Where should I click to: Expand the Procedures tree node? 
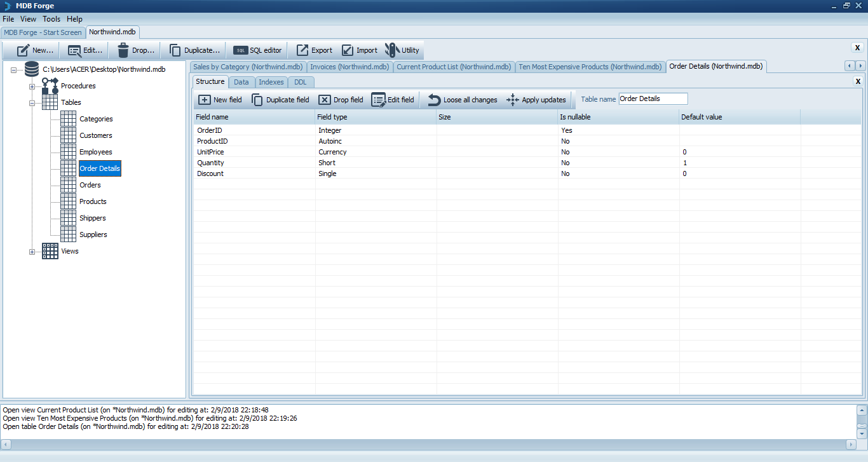point(32,86)
